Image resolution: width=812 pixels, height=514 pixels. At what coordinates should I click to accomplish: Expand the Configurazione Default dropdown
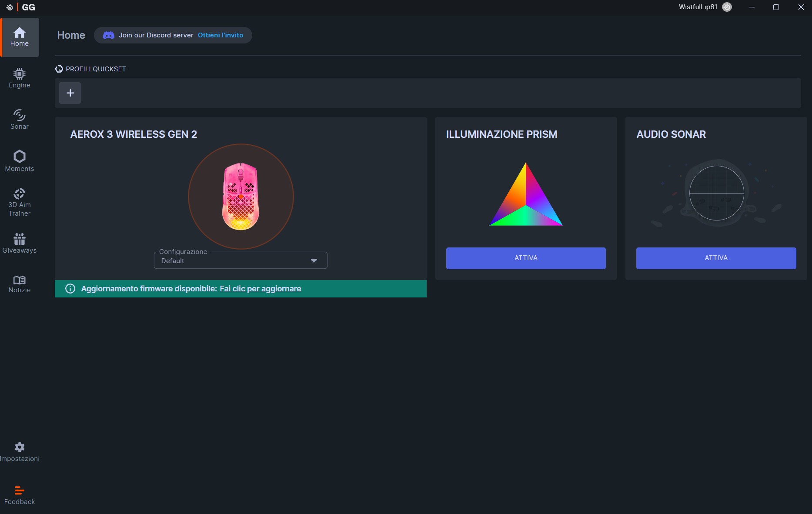[240, 260]
